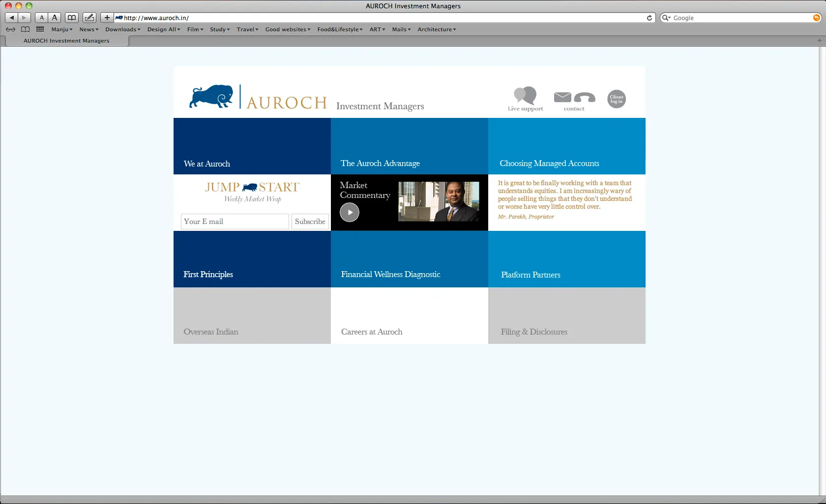Click the Jump Start Weekly Market Wrap heading
The image size is (826, 504).
click(x=252, y=192)
